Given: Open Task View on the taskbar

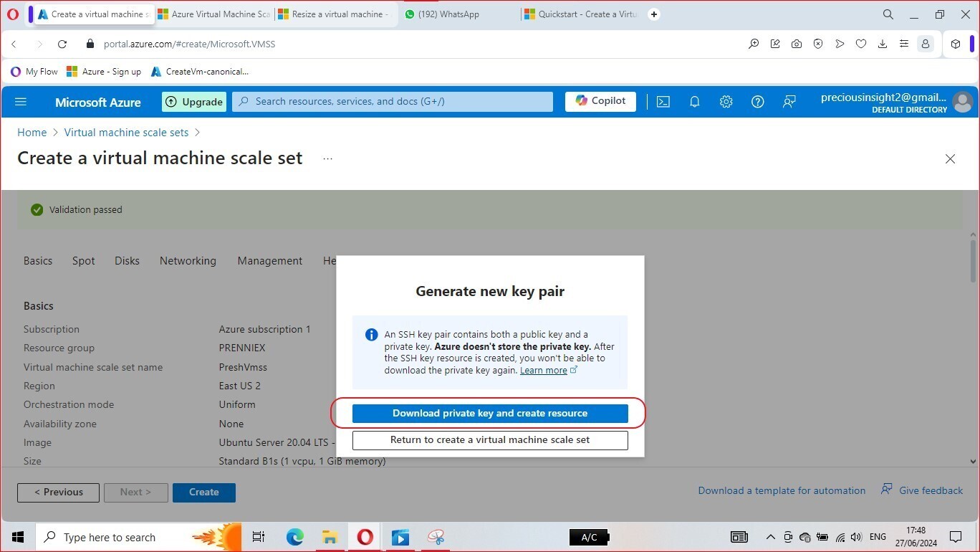Looking at the screenshot, I should [x=259, y=537].
